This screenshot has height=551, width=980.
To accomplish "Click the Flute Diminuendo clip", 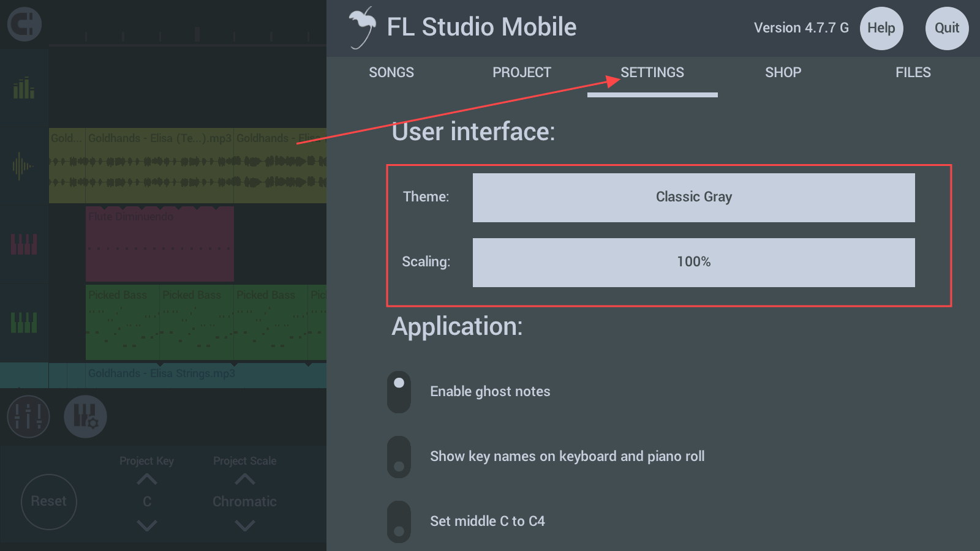I will tap(159, 245).
